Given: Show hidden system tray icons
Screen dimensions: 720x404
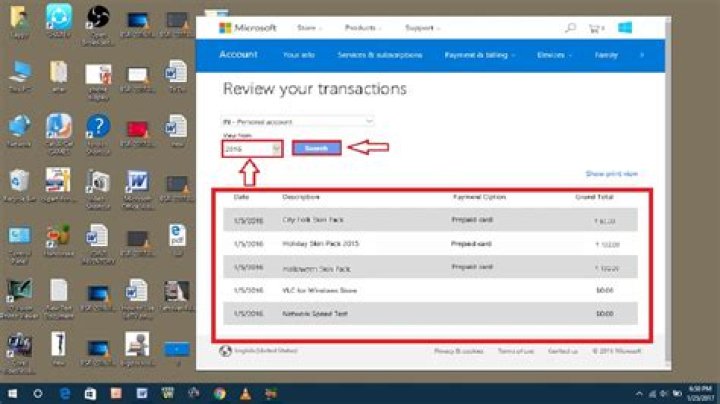Looking at the screenshot, I should click(x=639, y=394).
